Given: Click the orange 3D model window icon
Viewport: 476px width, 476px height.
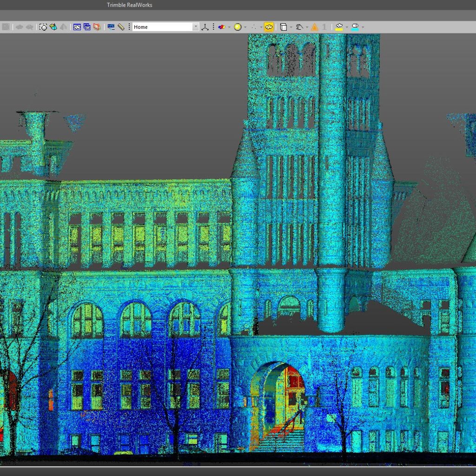Looking at the screenshot, I should [x=97, y=27].
